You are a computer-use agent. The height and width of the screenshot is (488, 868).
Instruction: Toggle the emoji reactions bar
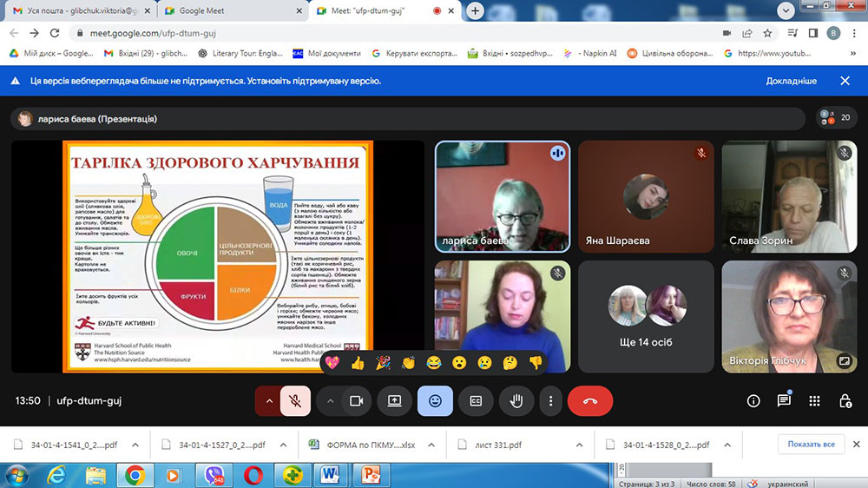(x=435, y=401)
